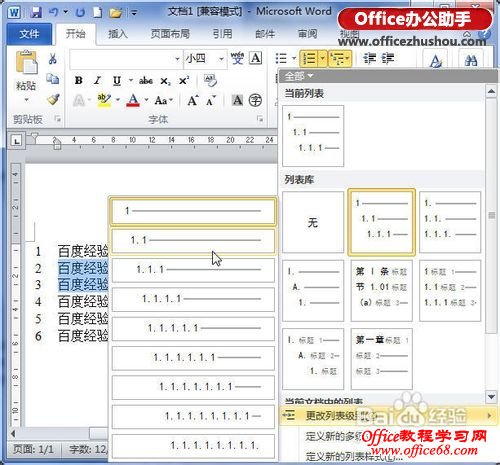Select the I. A. 1. list library thumbnail
Screen dimensions: 500x465
pos(313,291)
